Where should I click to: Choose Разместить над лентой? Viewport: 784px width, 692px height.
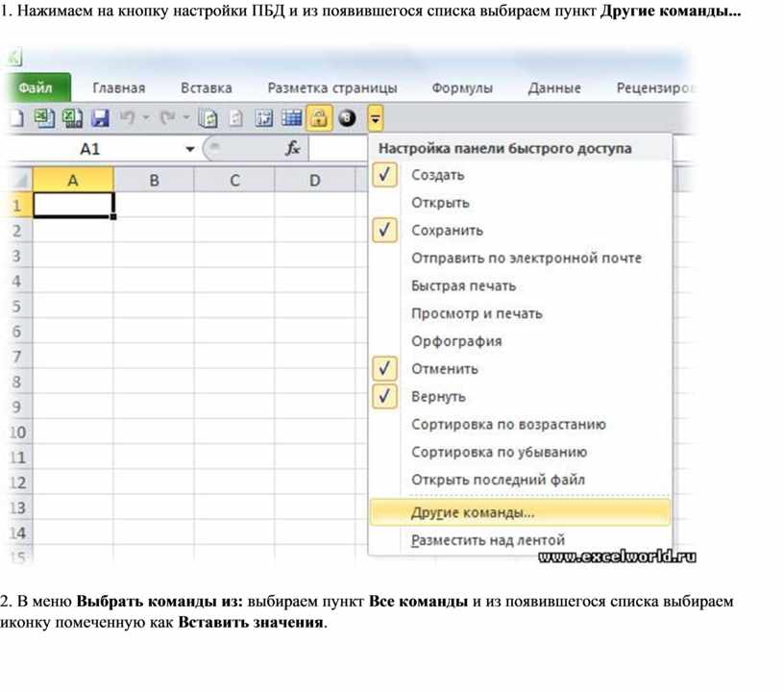(520, 540)
